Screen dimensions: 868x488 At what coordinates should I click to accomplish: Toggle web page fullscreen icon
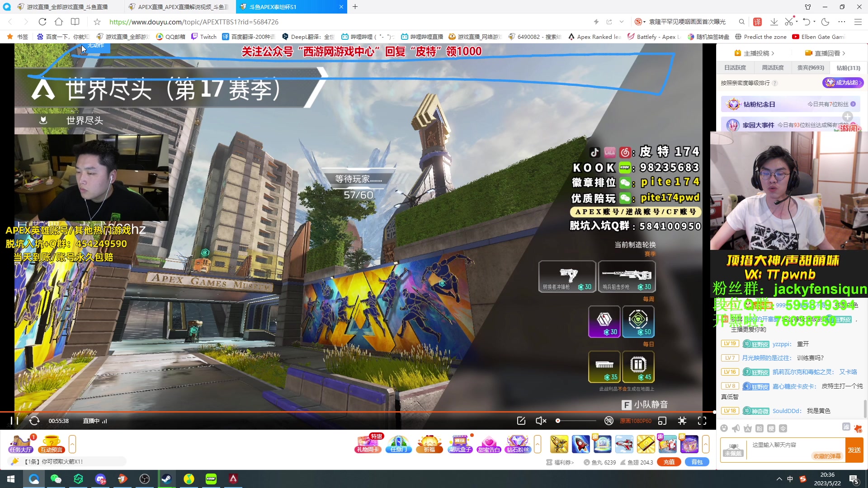point(682,421)
